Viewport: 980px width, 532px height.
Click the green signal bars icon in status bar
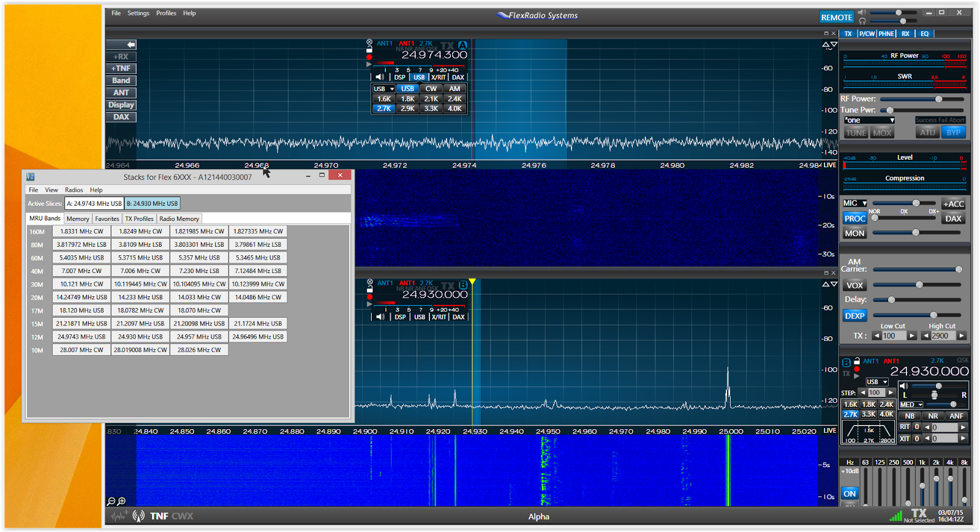(896, 516)
